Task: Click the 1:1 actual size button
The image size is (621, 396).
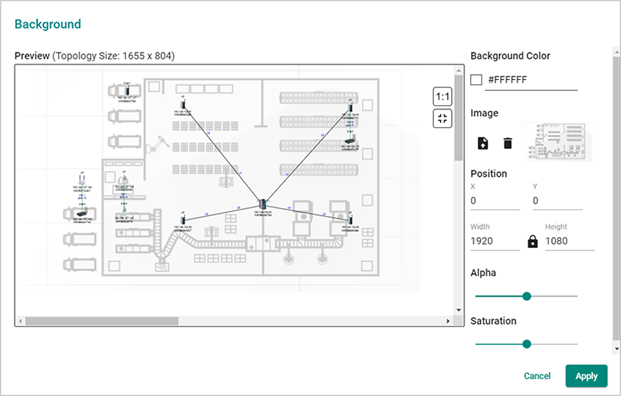Action: point(442,97)
